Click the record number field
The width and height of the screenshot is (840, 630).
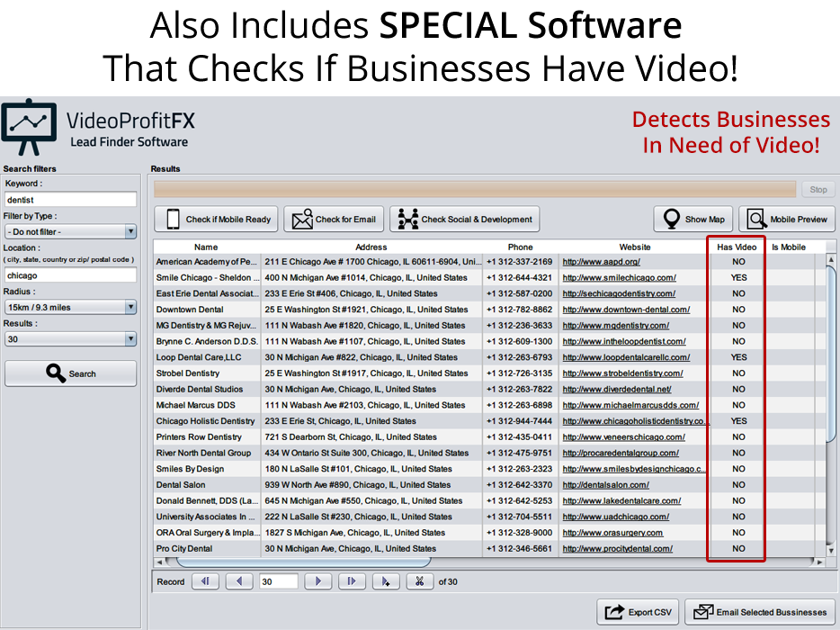coord(278,581)
